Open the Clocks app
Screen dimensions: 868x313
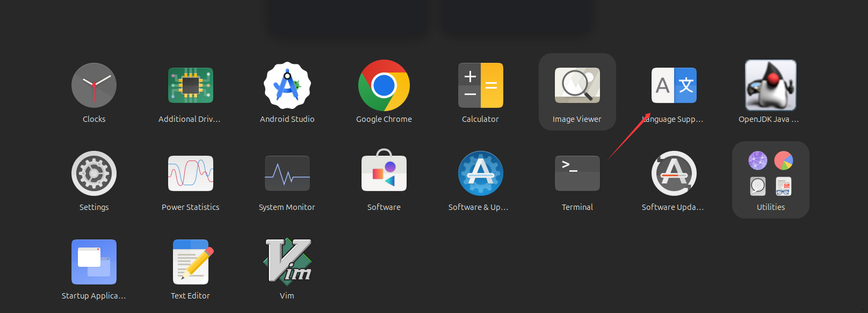click(x=94, y=86)
